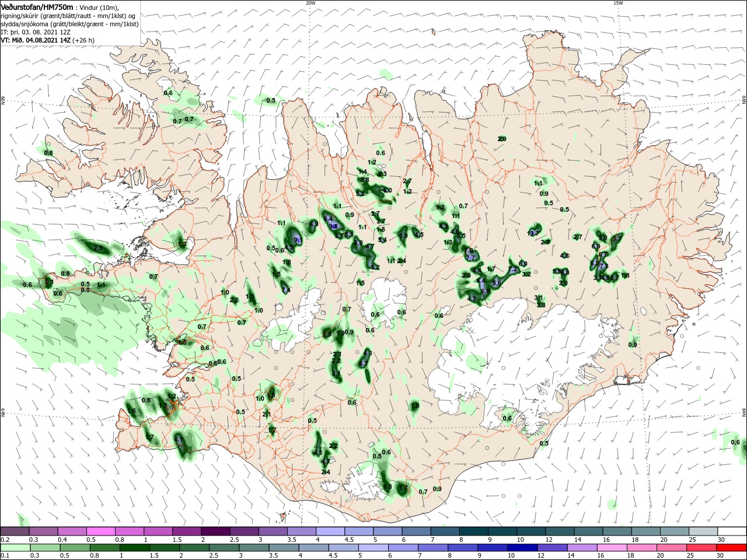This screenshot has width=747, height=560.
Task: Pick the grey-purple 0.2–0.3 snow swatch
Action: (15, 531)
